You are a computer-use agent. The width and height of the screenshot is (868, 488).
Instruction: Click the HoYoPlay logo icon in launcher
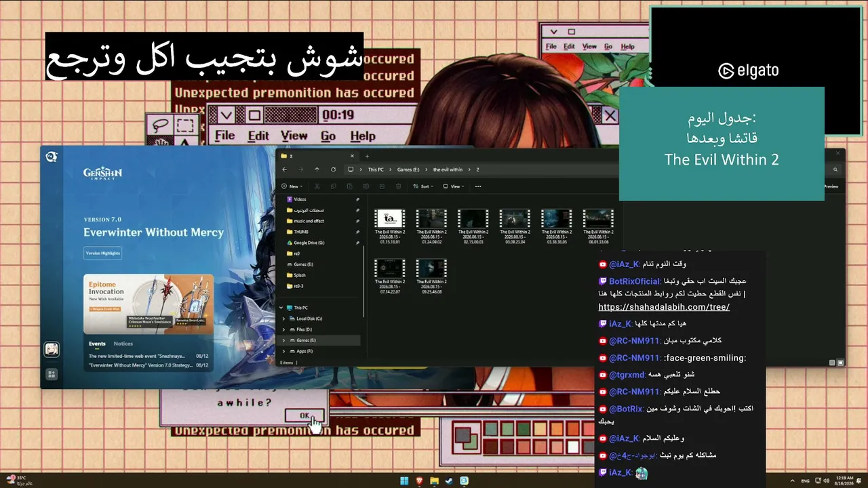pyautogui.click(x=52, y=157)
